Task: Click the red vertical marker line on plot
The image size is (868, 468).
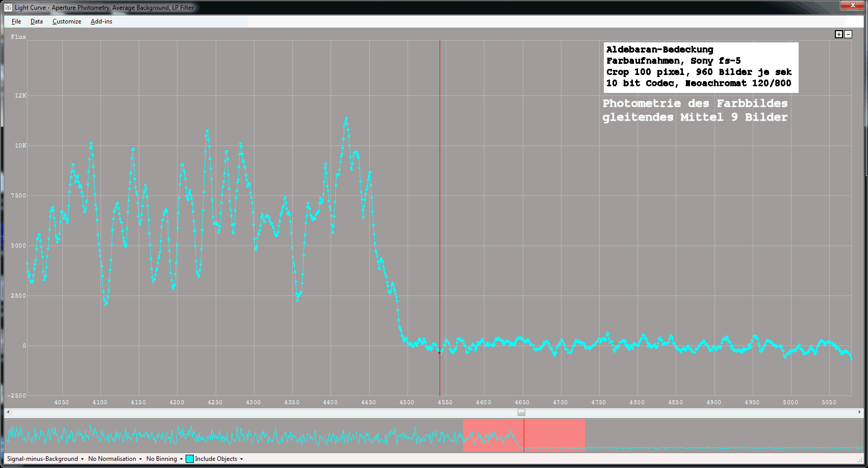Action: [440, 204]
